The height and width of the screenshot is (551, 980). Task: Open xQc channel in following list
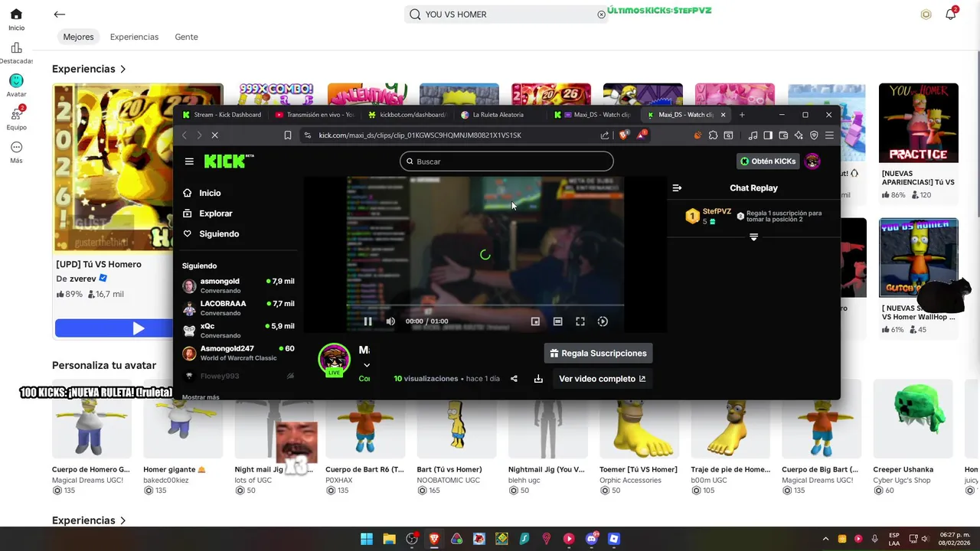click(238, 331)
